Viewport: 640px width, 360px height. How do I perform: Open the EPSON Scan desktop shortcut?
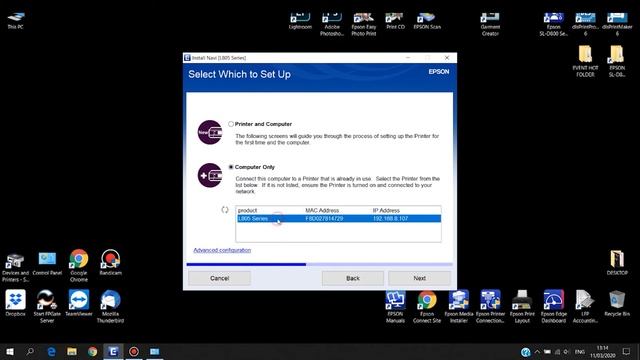pyautogui.click(x=427, y=21)
